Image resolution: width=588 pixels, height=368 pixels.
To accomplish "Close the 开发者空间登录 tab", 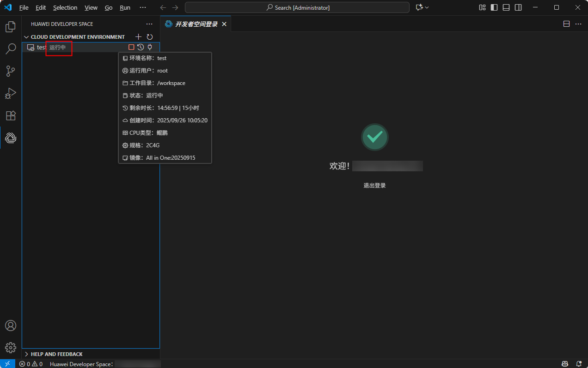I will pyautogui.click(x=224, y=24).
